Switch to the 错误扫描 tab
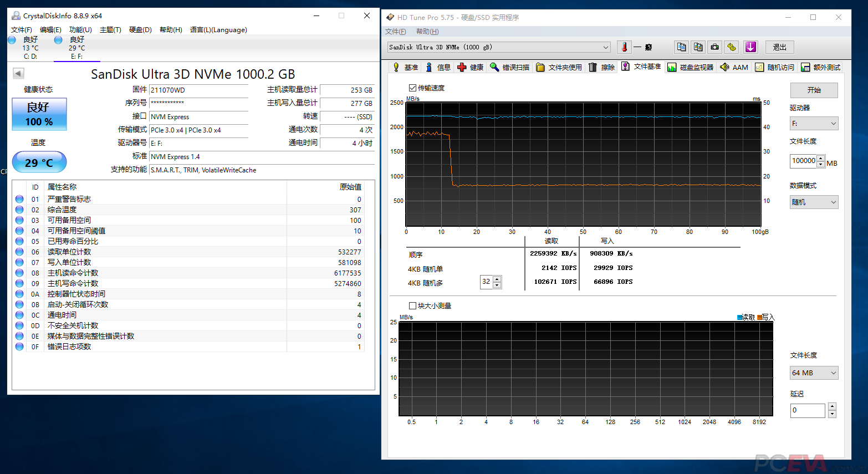The height and width of the screenshot is (474, 868). pyautogui.click(x=510, y=68)
